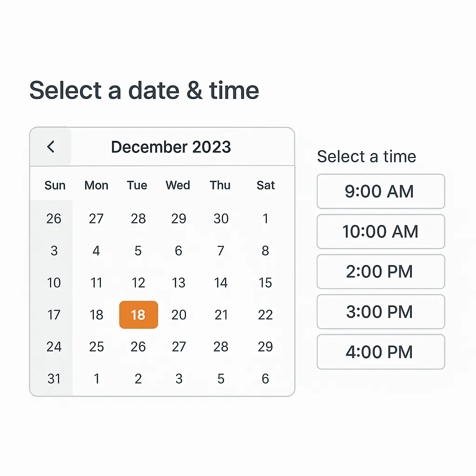
Task: Click the orange highlighted date 18
Action: (x=139, y=315)
